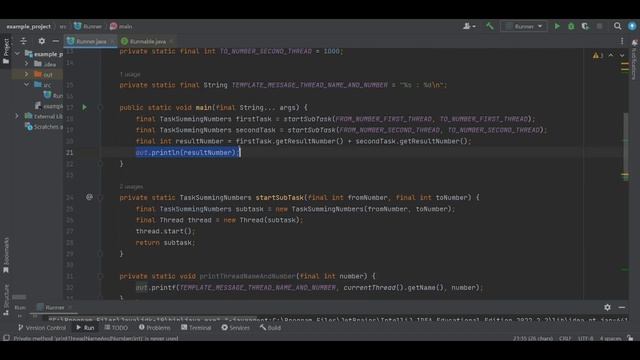
Task: Click Project panel settings gear icon
Action: (x=42, y=41)
